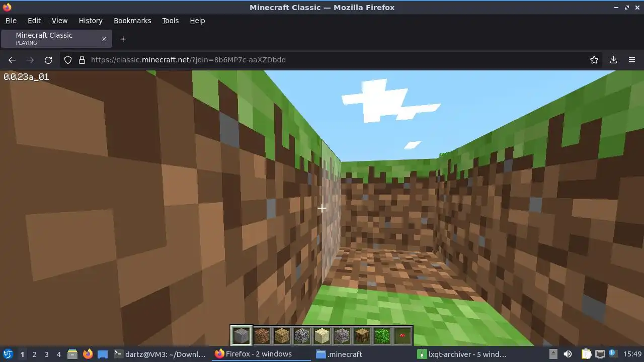Open the LXQt application launcher menu
This screenshot has width=644, height=362.
(x=8, y=354)
